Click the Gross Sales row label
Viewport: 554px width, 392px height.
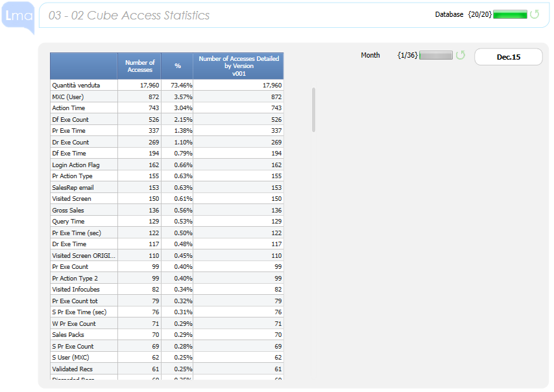(x=68, y=210)
